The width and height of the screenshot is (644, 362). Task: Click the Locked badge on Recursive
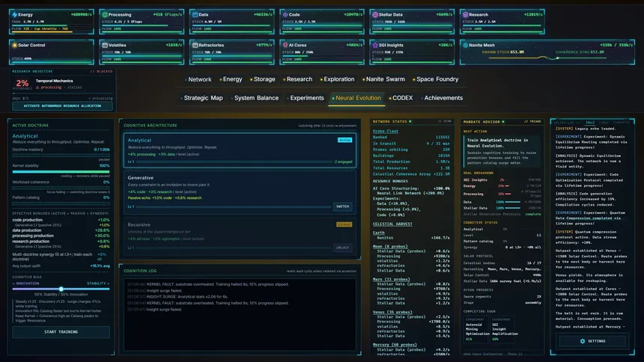pyautogui.click(x=344, y=224)
